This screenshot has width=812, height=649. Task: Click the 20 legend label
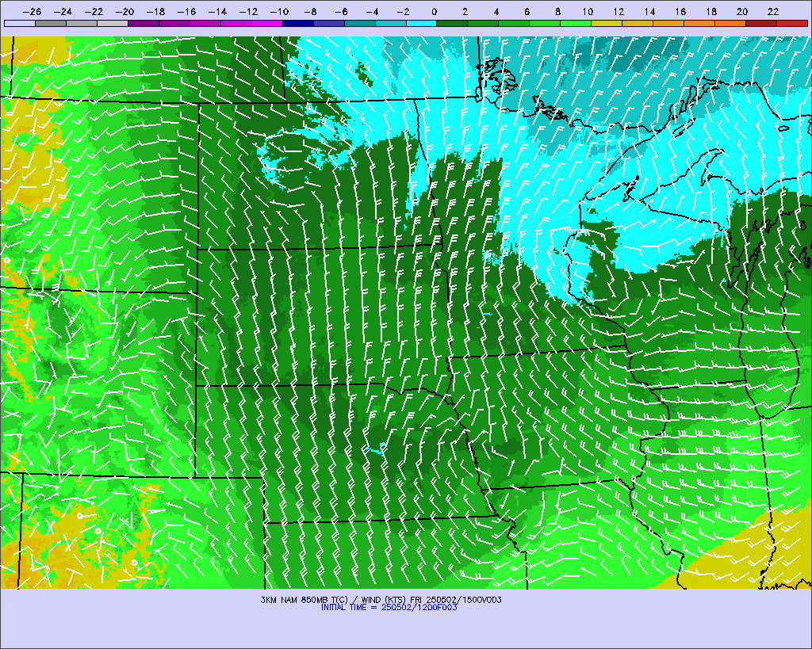742,11
